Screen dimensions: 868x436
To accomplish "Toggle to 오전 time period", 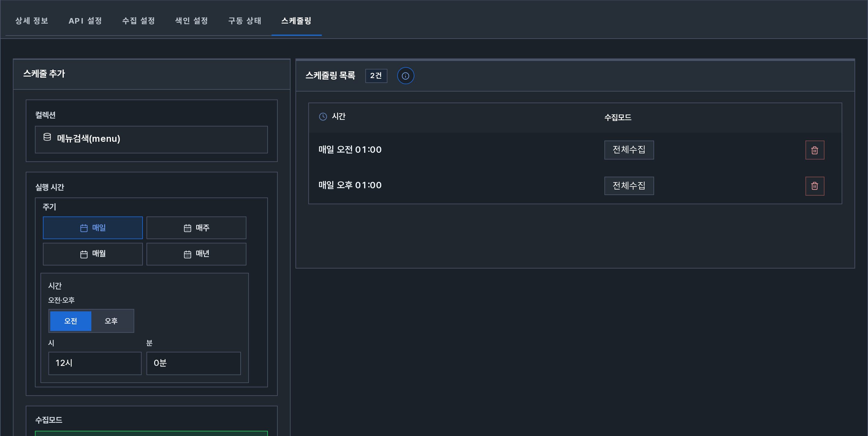I will [x=70, y=321].
